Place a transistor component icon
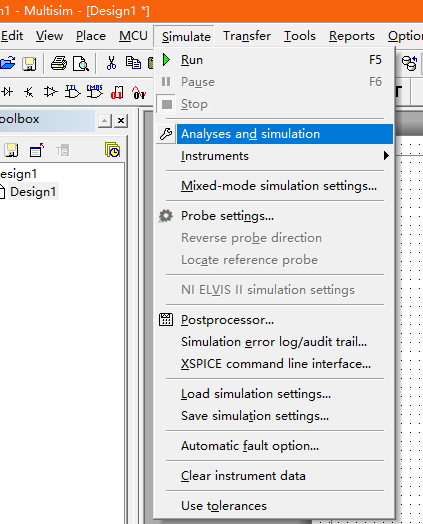 click(29, 92)
